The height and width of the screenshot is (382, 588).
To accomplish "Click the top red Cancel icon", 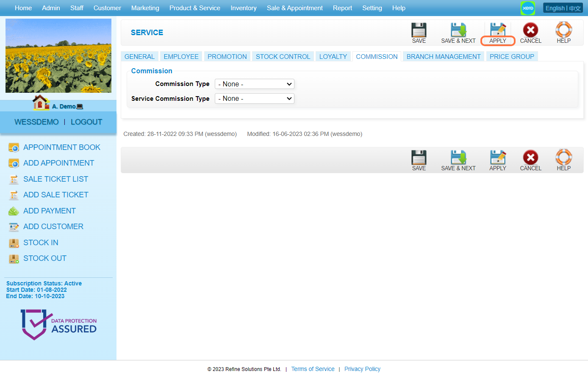I will tap(530, 30).
